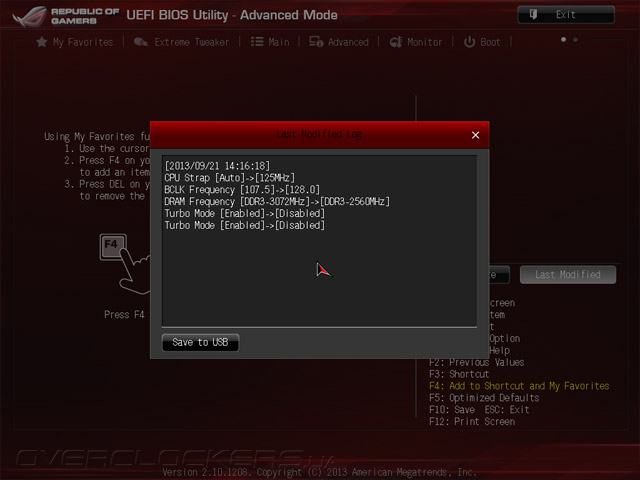The height and width of the screenshot is (480, 640).
Task: Switch to the Monitor tab
Action: point(416,42)
